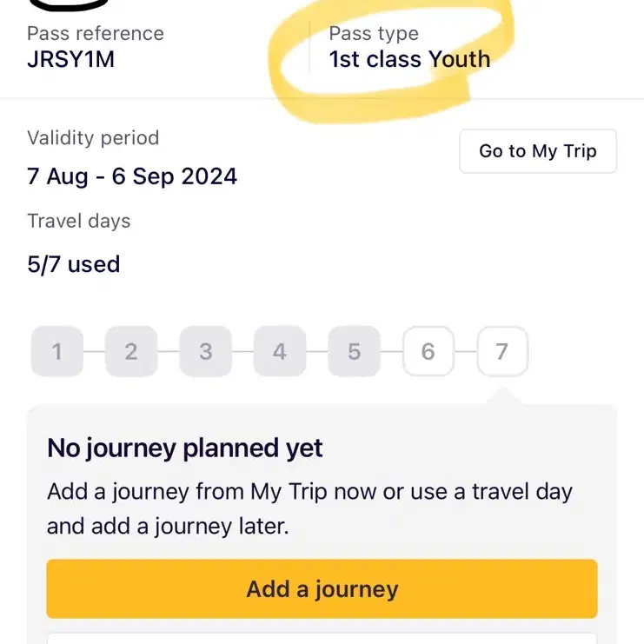Tap the Validity period label
Image resolution: width=644 pixels, height=644 pixels.
[93, 138]
